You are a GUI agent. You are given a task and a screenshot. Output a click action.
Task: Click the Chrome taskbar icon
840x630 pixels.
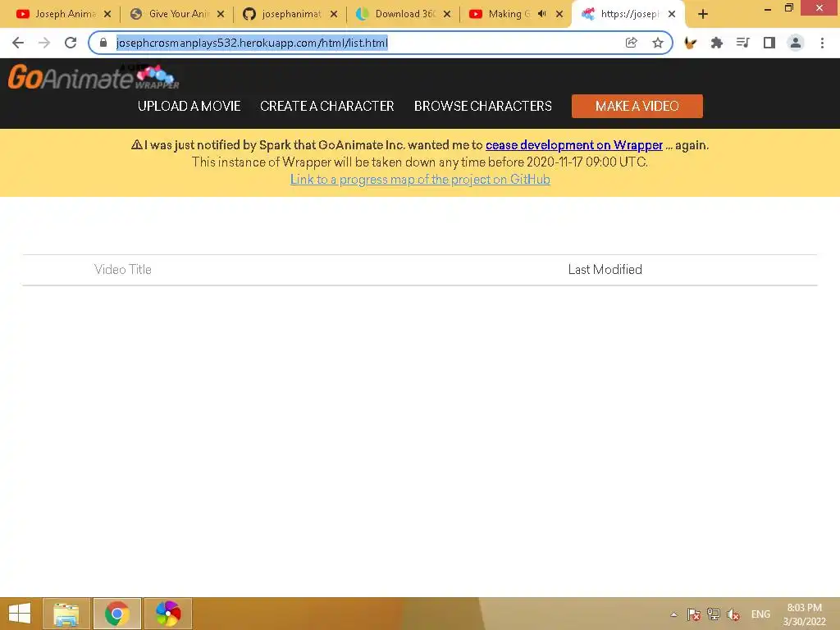point(117,614)
